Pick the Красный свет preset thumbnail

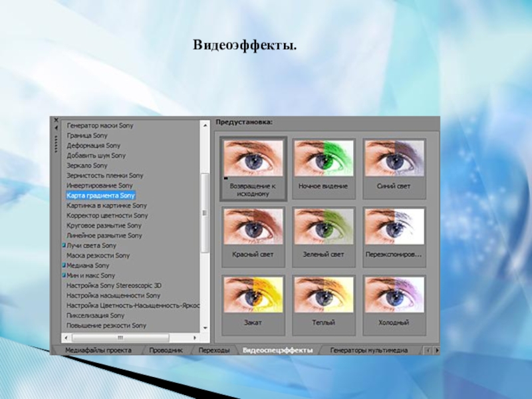tap(253, 227)
